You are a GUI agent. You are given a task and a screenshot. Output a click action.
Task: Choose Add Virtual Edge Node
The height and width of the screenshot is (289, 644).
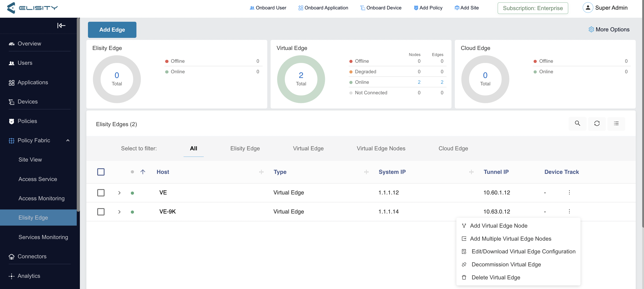(518, 226)
